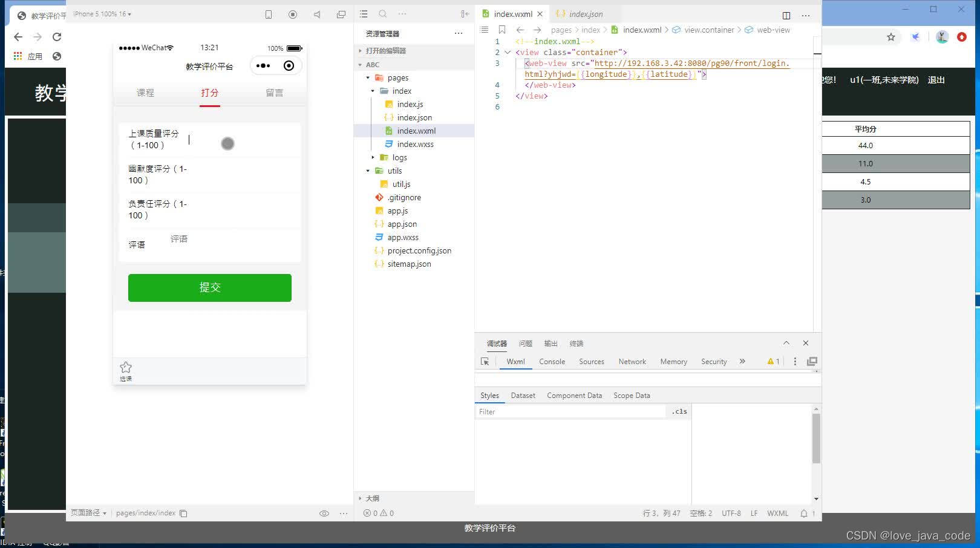This screenshot has height=548, width=980.
Task: Open the explorer list icon
Action: [364, 14]
